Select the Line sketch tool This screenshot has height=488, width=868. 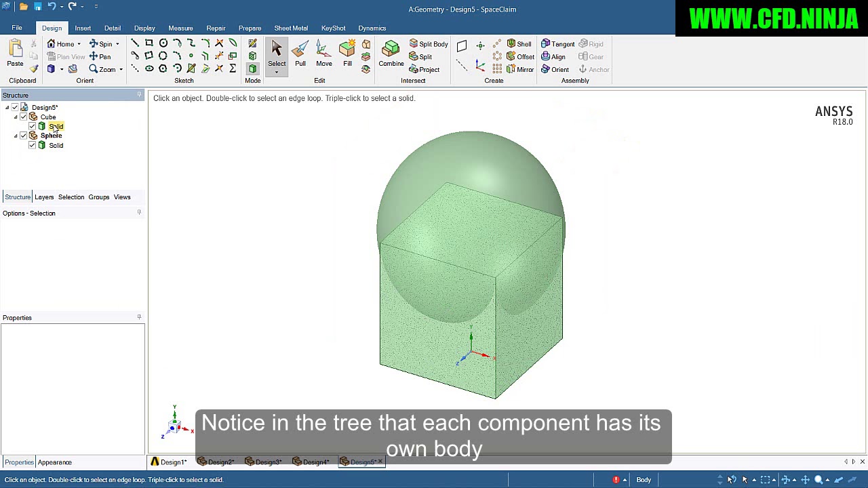(x=135, y=43)
